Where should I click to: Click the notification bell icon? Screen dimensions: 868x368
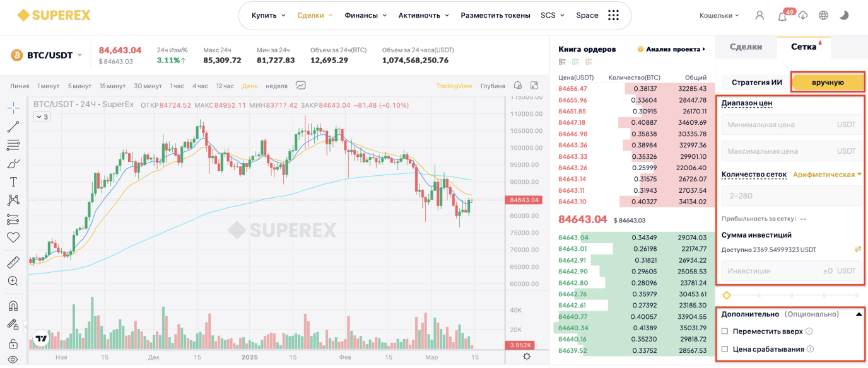click(782, 16)
